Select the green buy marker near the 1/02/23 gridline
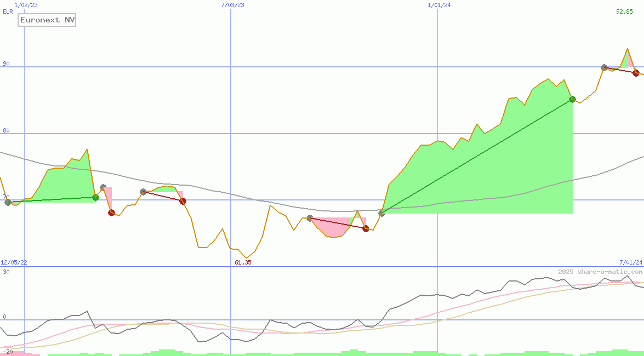The width and height of the screenshot is (644, 356). point(94,198)
